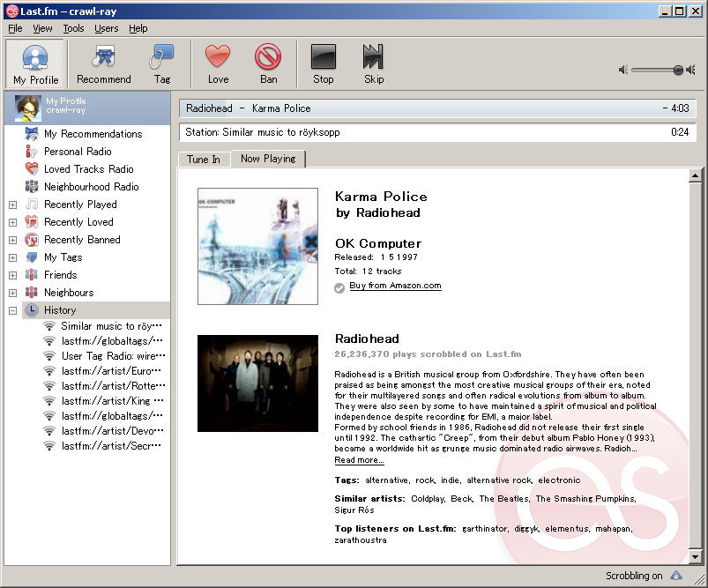Click the alternative rock tag
Screen dimensions: 708x588
point(499,480)
